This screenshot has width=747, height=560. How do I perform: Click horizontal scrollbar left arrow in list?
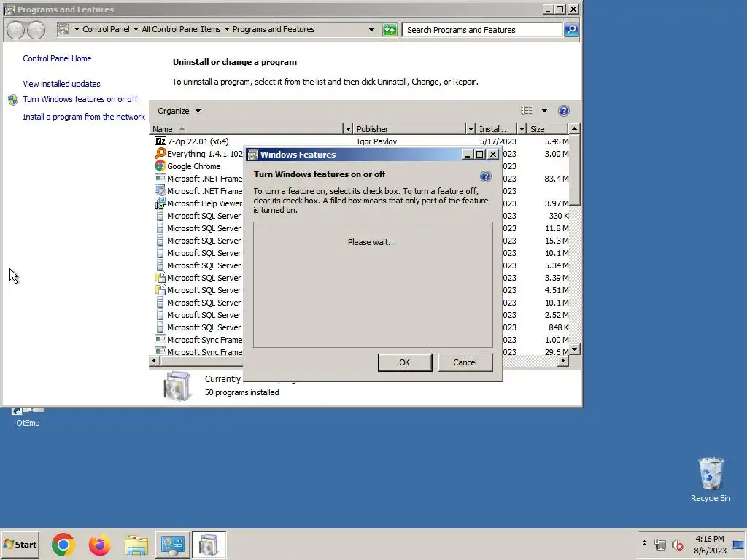[154, 361]
